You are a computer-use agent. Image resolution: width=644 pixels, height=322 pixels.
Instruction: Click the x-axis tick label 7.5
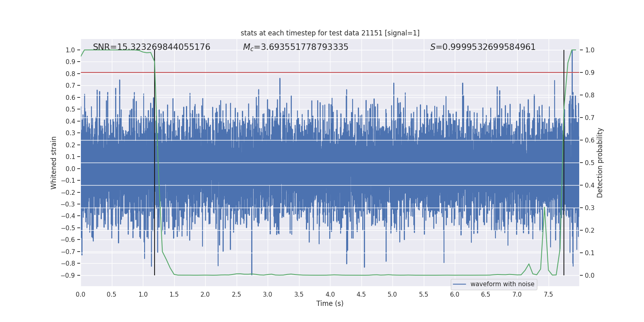pyautogui.click(x=548, y=295)
